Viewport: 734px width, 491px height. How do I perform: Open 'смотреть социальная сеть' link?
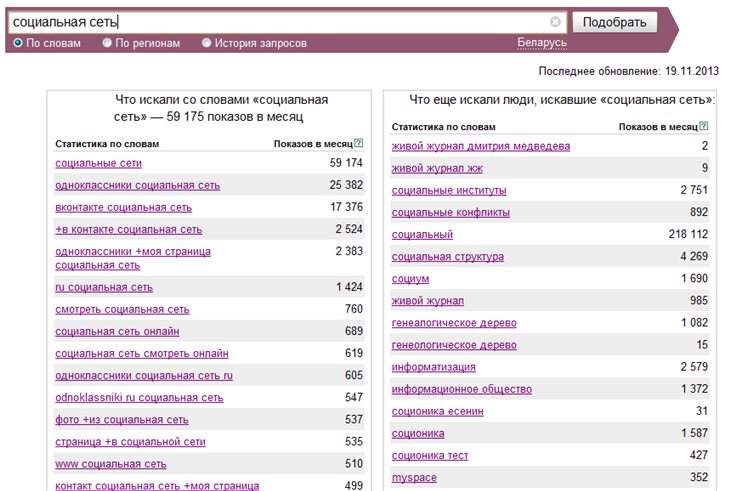122,309
